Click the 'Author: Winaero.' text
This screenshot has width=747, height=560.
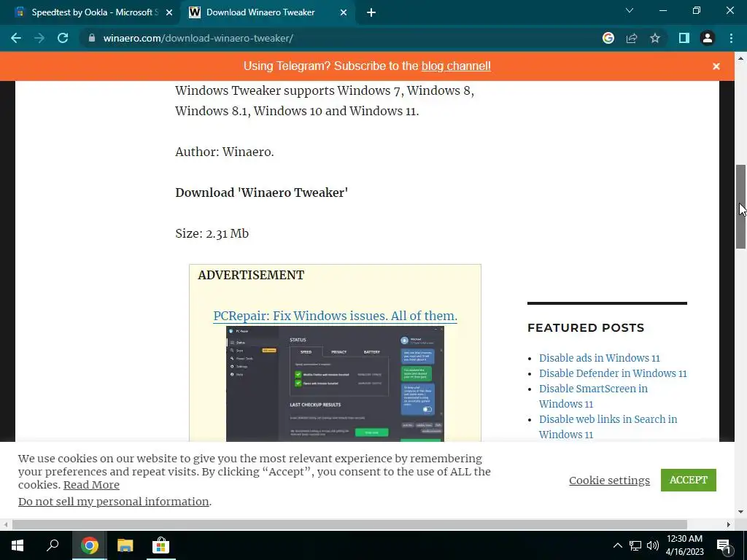(225, 152)
